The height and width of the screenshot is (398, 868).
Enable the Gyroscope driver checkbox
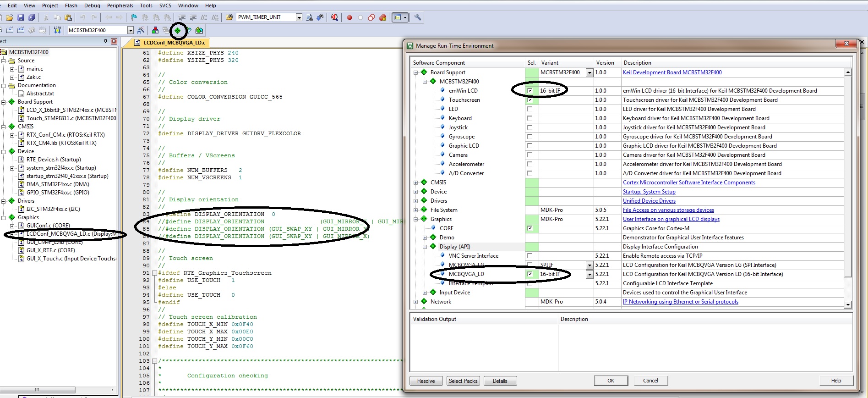click(530, 137)
